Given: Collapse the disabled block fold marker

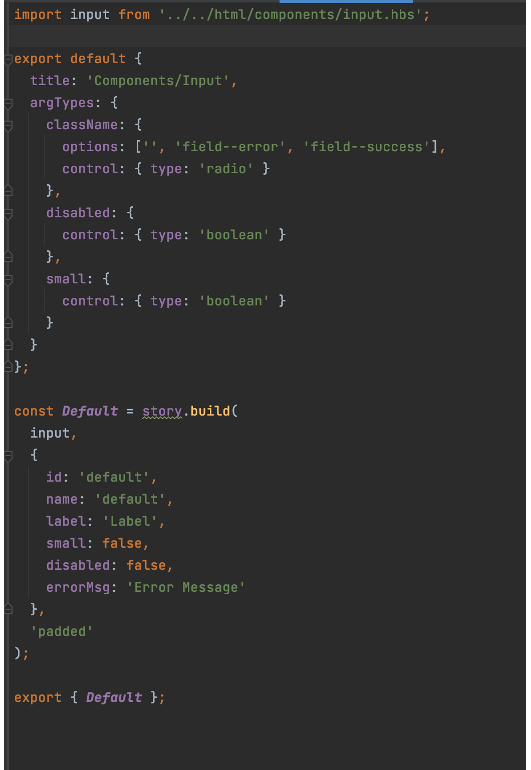Looking at the screenshot, I should coord(8,214).
